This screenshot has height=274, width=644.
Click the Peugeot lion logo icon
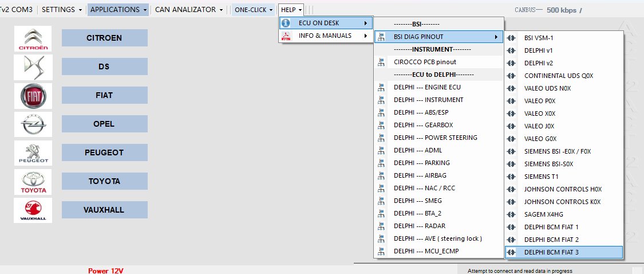pyautogui.click(x=33, y=153)
